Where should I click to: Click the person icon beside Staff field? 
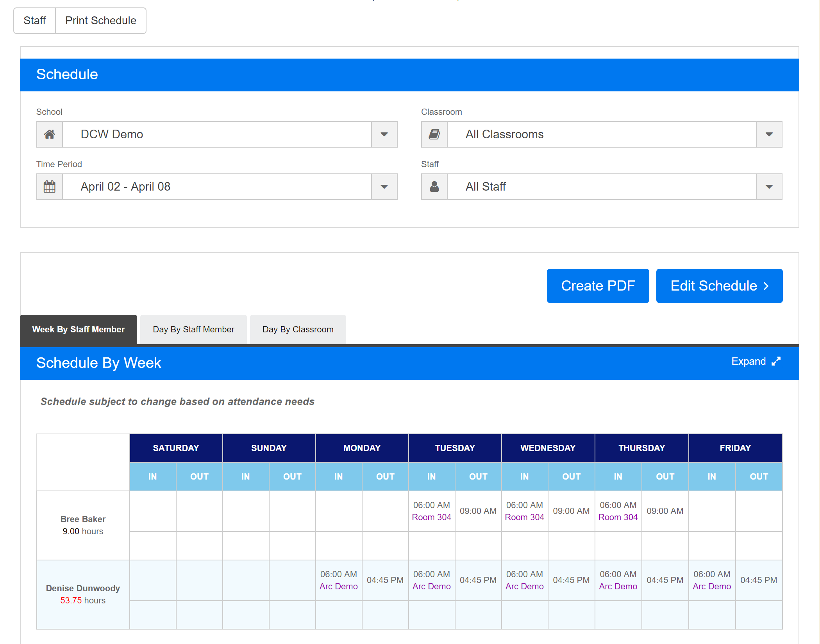[434, 187]
